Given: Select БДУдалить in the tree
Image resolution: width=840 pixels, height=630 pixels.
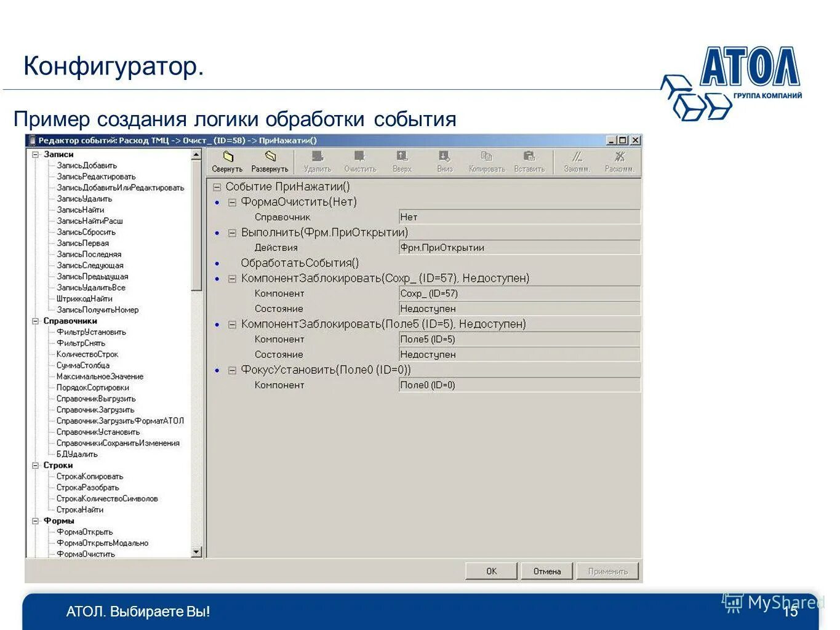Looking at the screenshot, I should coord(77,454).
